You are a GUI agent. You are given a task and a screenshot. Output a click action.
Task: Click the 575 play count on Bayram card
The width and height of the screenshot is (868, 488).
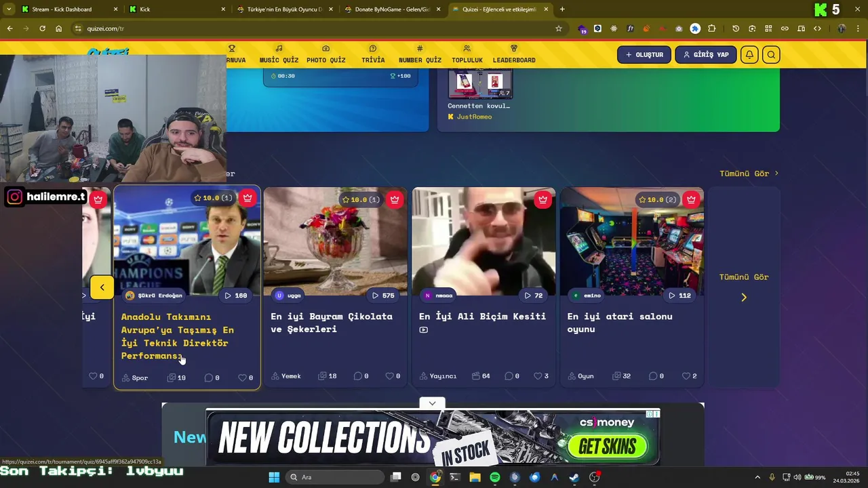[383, 296]
